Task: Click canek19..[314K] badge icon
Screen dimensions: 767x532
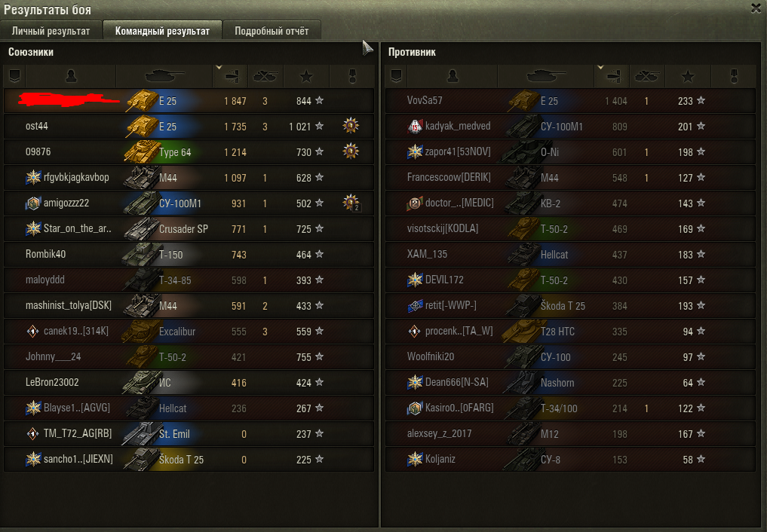Action: [x=32, y=332]
